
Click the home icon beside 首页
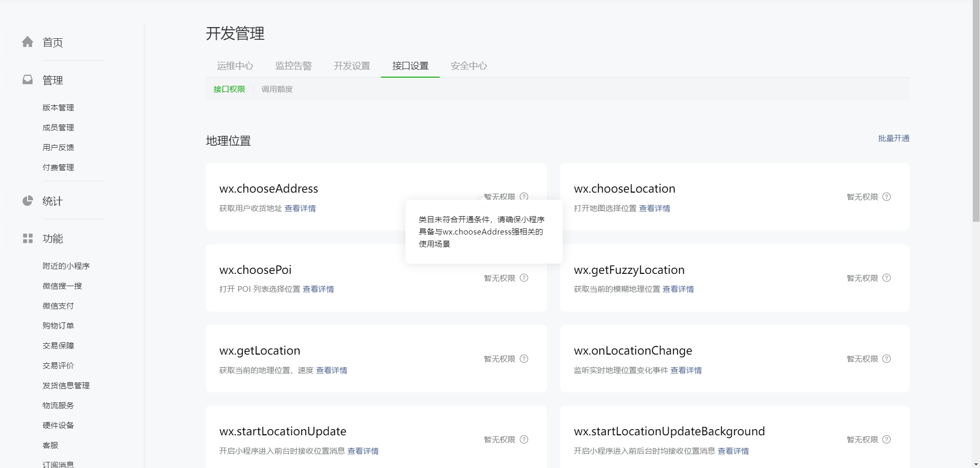tap(28, 42)
